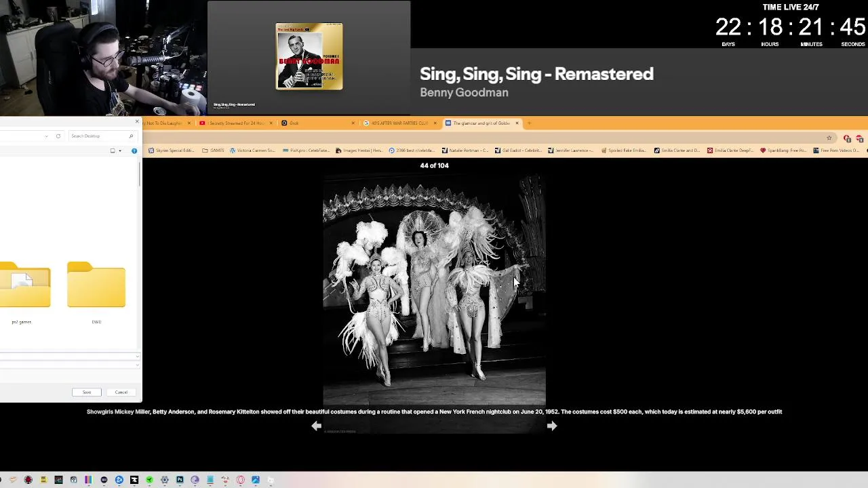This screenshot has height=488, width=868.
Task: Expand the address path dropdown in Save dialog
Action: point(46,136)
